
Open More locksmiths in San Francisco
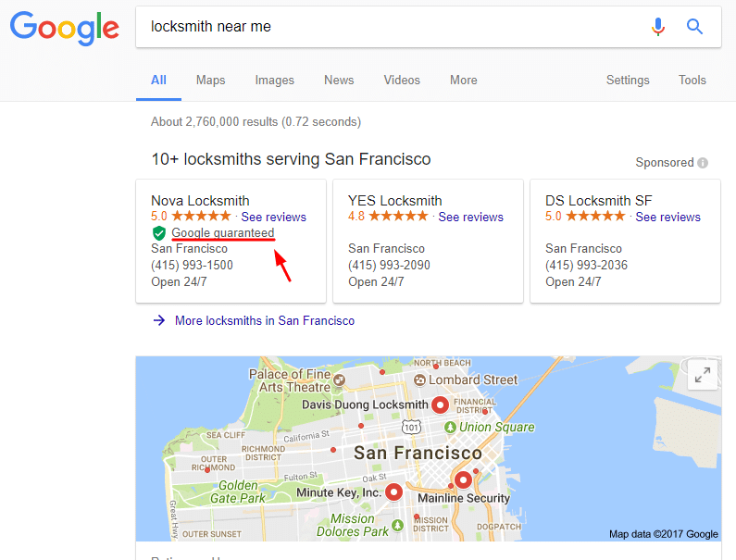pos(265,320)
